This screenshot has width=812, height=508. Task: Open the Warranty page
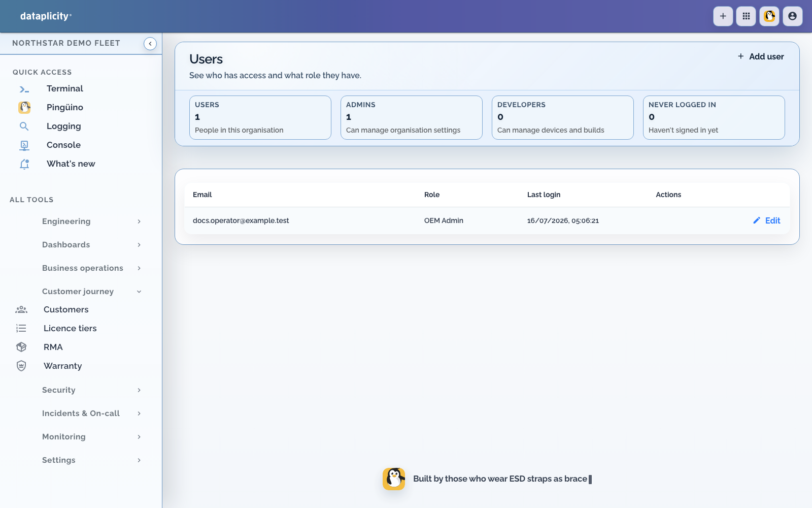62,366
